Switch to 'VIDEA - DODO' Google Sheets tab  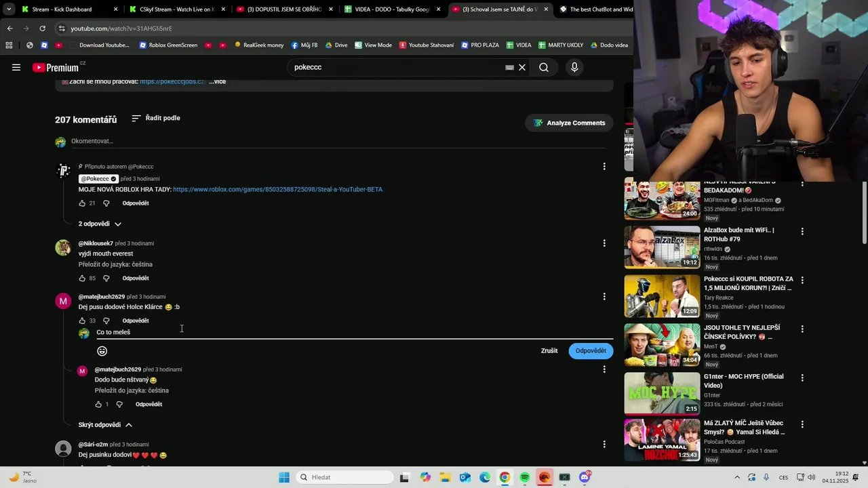point(392,9)
